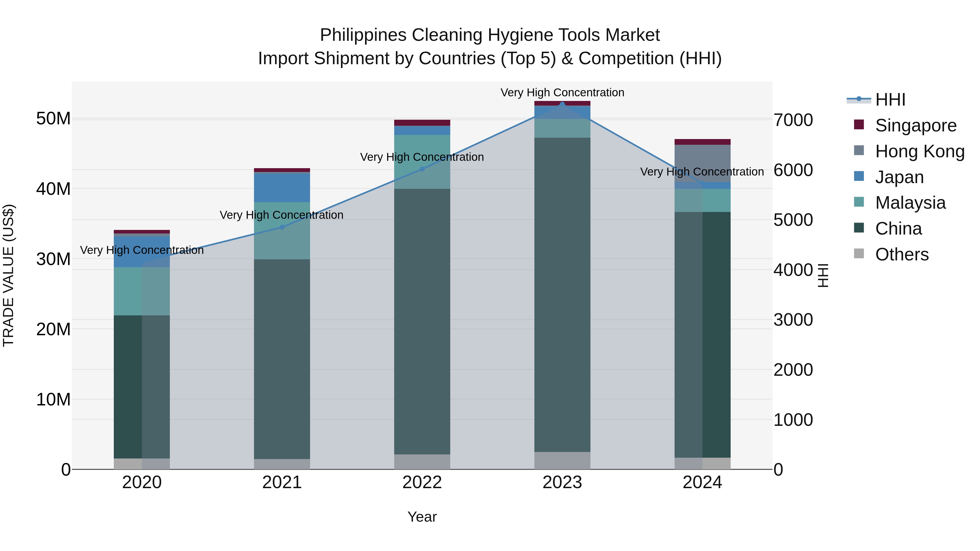Click the Import Shipment by Countries subtitle

490,59
